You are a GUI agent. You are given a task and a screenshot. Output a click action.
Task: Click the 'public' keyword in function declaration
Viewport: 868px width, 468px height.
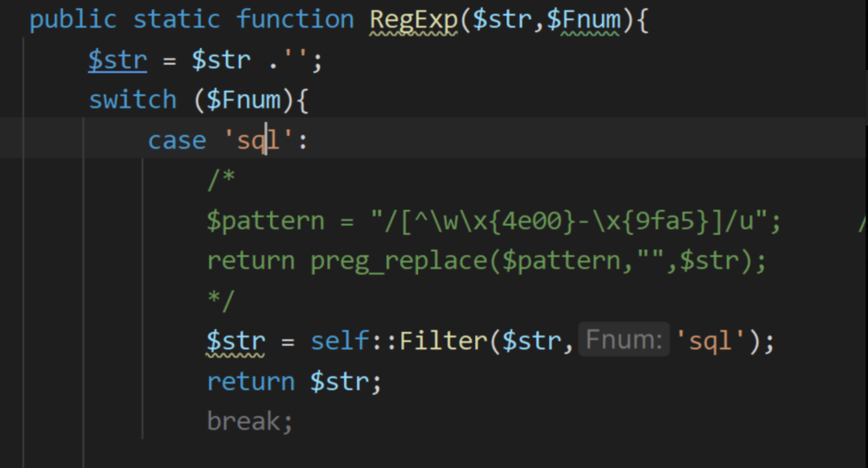tap(72, 20)
